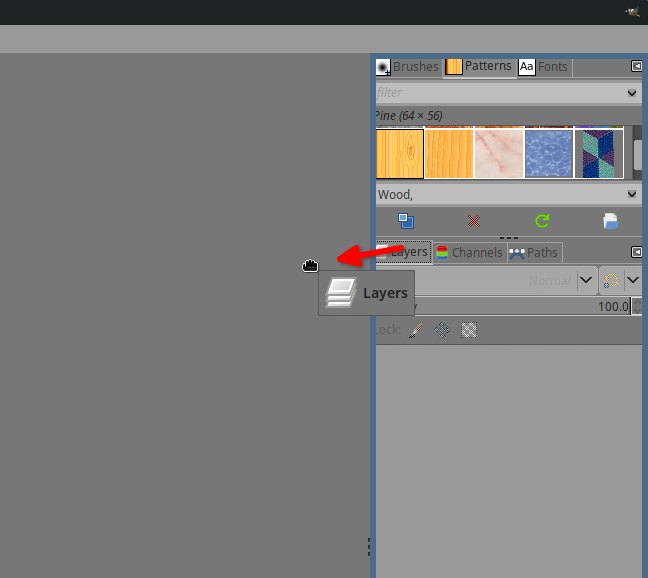Adjust the opacity spinner arrows

(x=637, y=306)
